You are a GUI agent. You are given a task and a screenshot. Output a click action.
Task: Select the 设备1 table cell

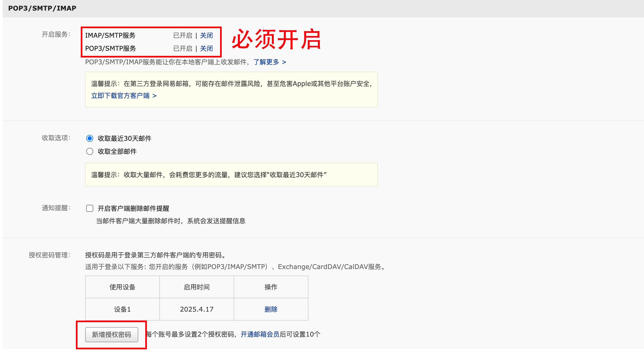(122, 309)
